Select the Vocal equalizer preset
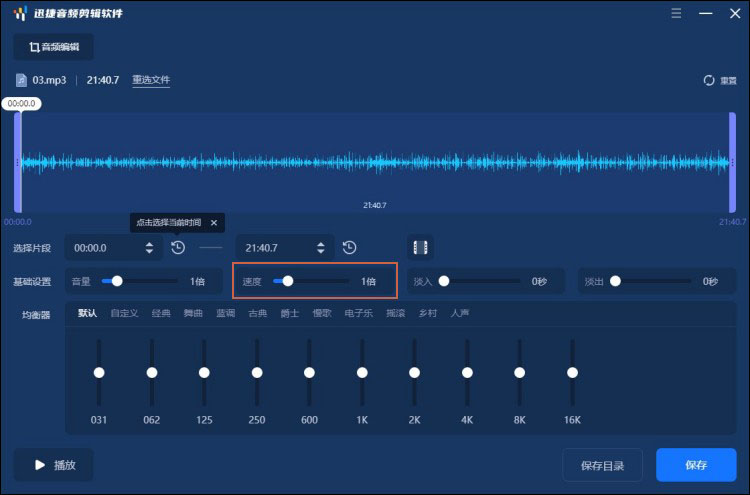This screenshot has height=495, width=750. (460, 313)
